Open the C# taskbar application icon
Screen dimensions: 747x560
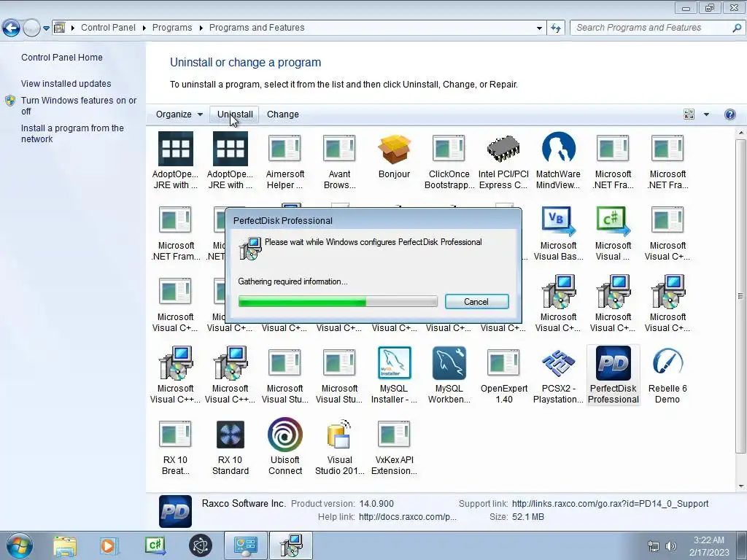pyautogui.click(x=155, y=545)
